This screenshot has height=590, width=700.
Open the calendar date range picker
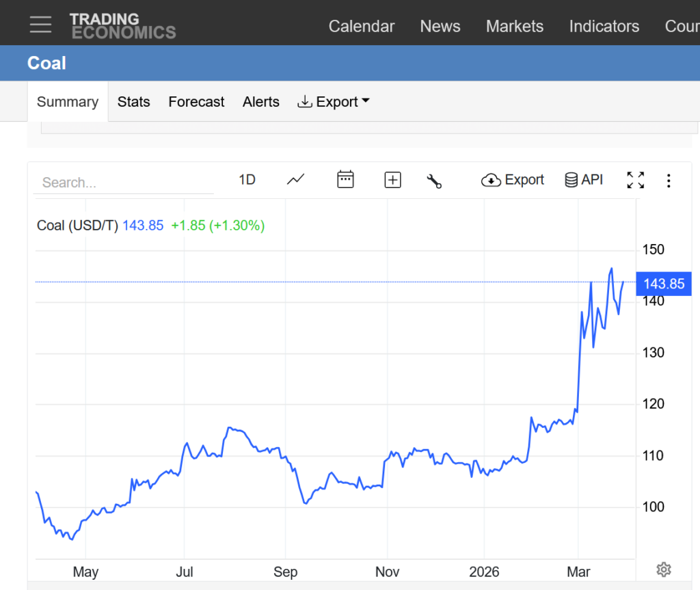[345, 180]
